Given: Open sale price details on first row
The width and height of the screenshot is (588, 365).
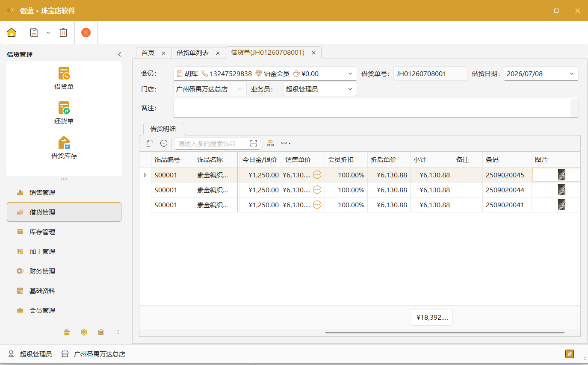Looking at the screenshot, I should pyautogui.click(x=317, y=175).
